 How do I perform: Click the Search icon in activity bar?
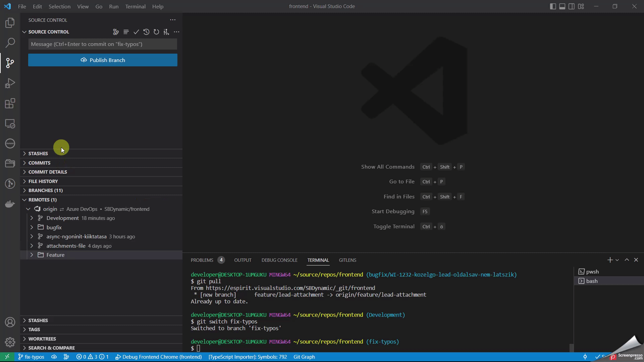point(10,43)
